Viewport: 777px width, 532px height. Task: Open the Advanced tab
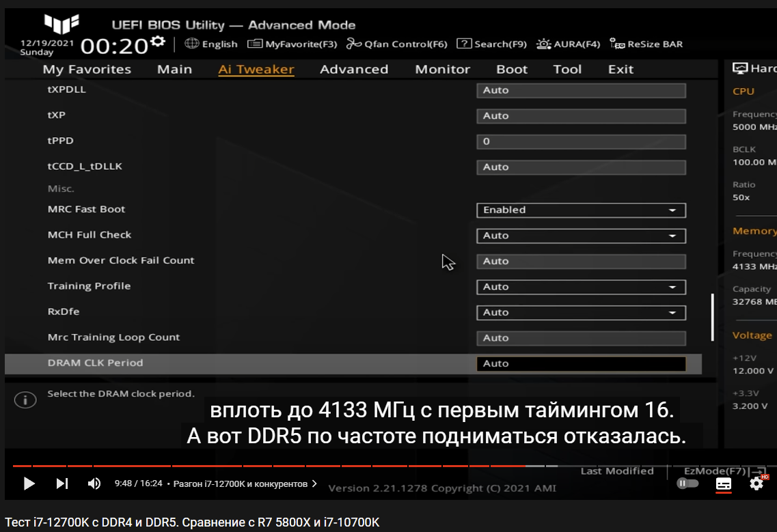[354, 70]
